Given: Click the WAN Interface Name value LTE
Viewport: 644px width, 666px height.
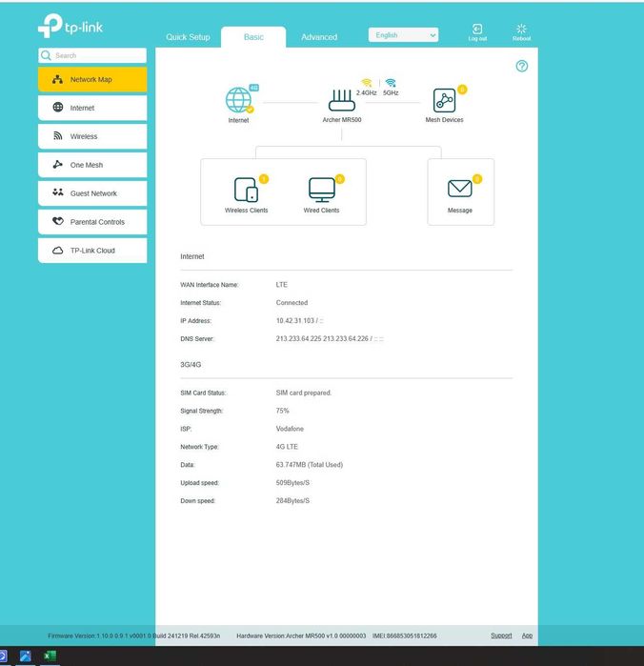Looking at the screenshot, I should coord(282,285).
